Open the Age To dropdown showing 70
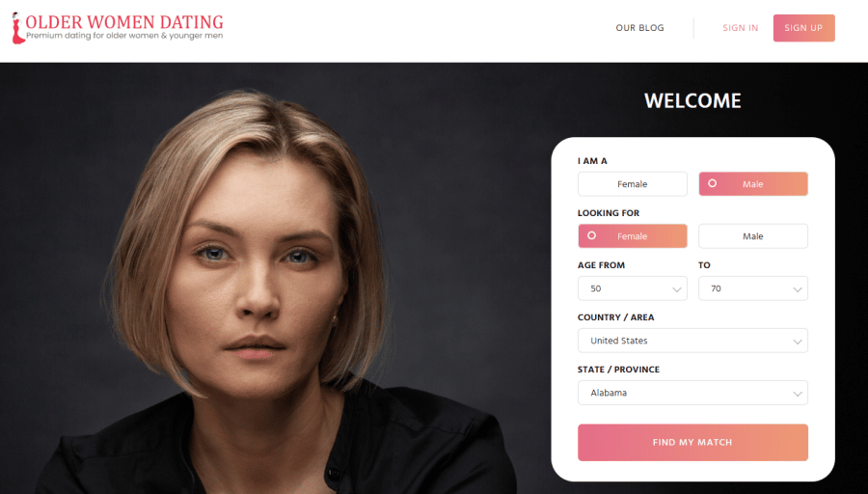Viewport: 868px width, 494px height. (753, 288)
